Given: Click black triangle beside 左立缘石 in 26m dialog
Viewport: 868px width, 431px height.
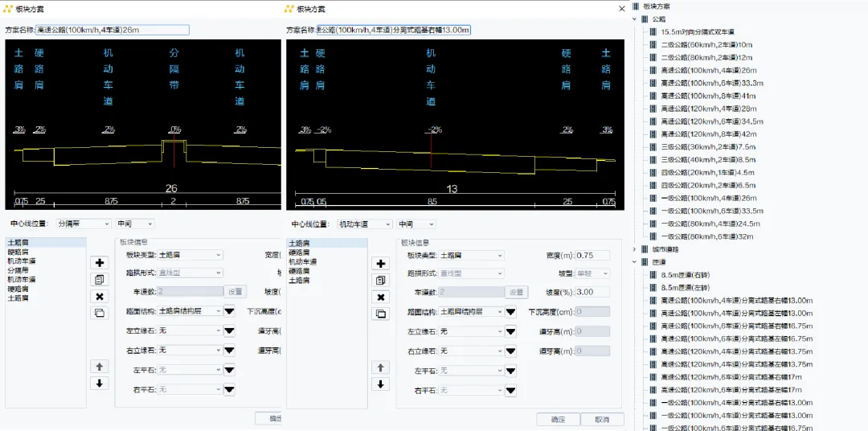Looking at the screenshot, I should click(229, 330).
